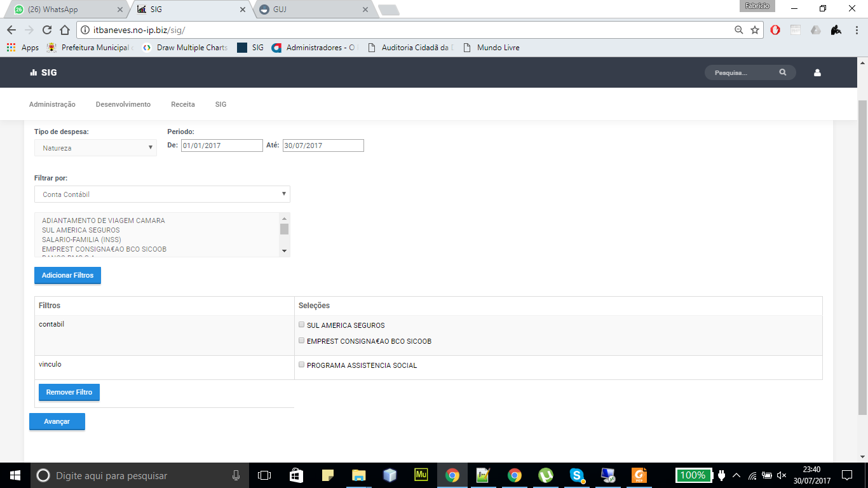Enable PROGRAMA ASSISTENCIA SOCIAL checkbox
This screenshot has width=868, height=488.
click(302, 365)
